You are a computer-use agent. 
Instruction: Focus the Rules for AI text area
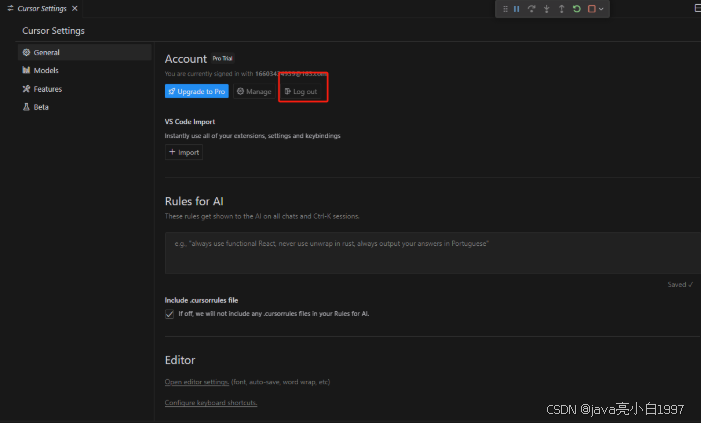point(433,253)
